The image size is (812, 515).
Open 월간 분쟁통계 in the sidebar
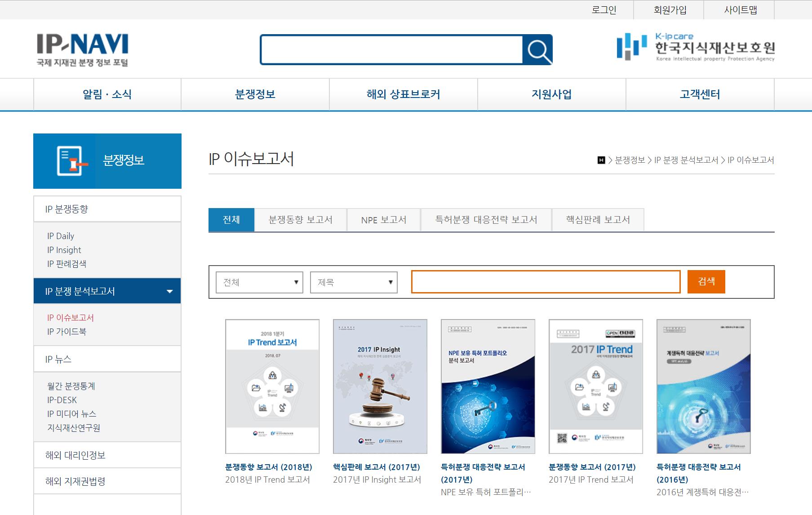click(x=71, y=386)
